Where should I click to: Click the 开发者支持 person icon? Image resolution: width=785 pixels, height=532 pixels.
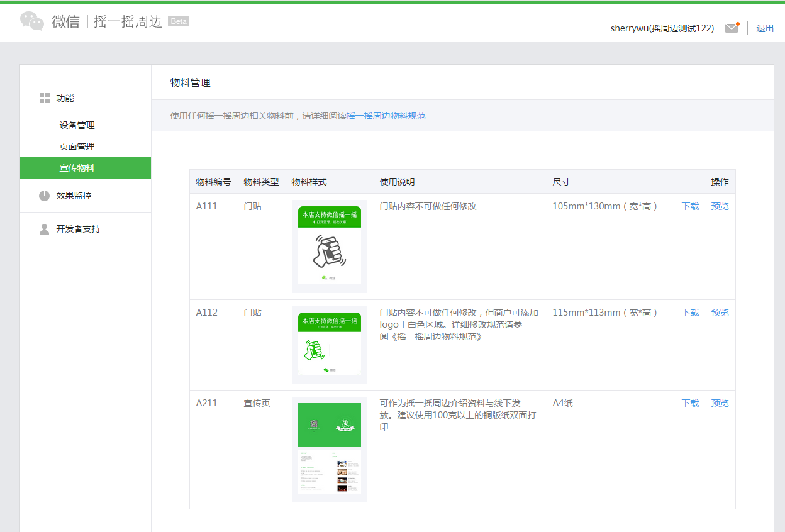[x=44, y=229]
